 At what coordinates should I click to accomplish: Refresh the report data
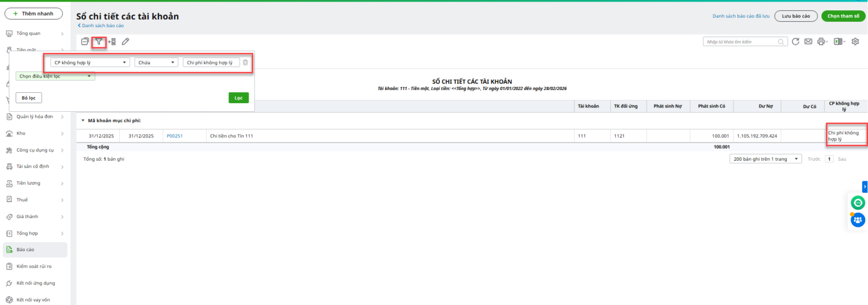(795, 42)
